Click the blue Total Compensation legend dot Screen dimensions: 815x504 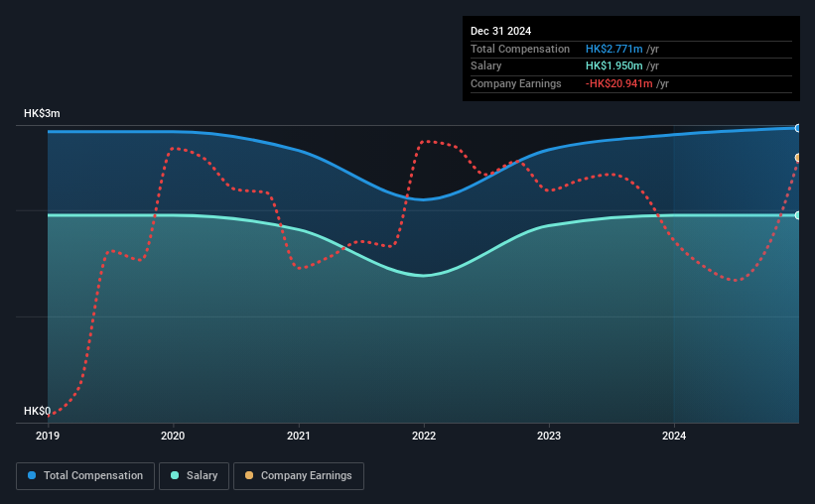32,475
